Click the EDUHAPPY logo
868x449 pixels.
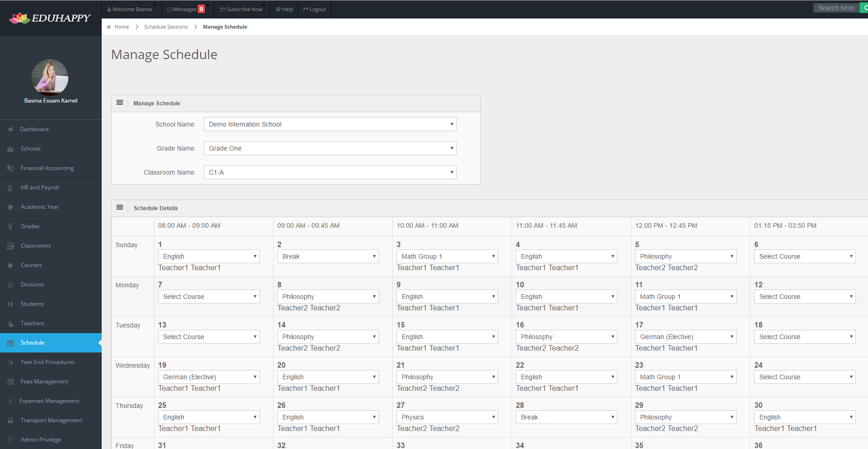(x=50, y=18)
